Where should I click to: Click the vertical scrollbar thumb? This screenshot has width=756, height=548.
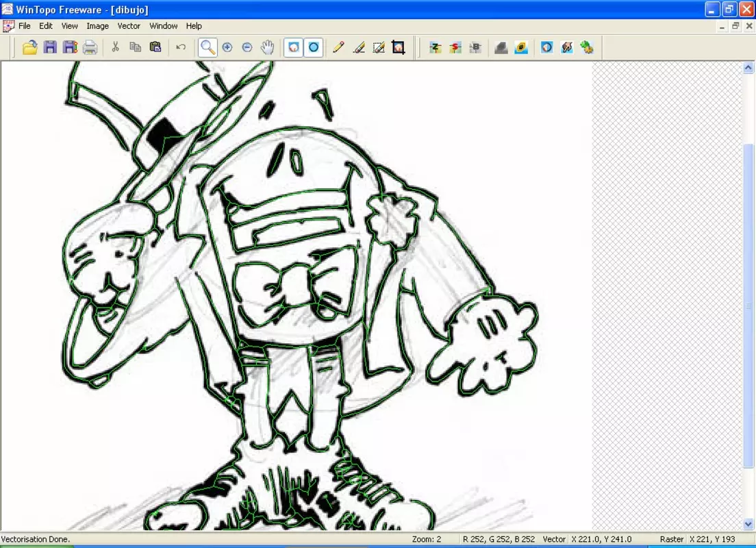[x=748, y=306]
